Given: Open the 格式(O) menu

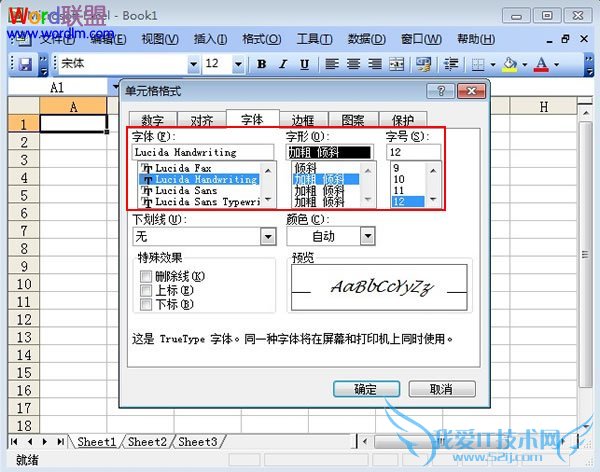Looking at the screenshot, I should click(x=262, y=39).
